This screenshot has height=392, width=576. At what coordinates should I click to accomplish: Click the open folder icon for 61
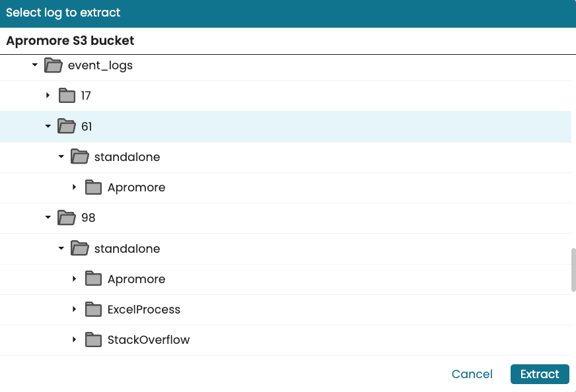pos(66,126)
